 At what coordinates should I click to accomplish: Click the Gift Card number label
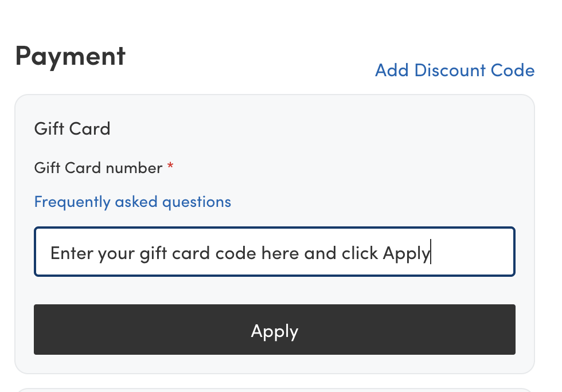99,167
